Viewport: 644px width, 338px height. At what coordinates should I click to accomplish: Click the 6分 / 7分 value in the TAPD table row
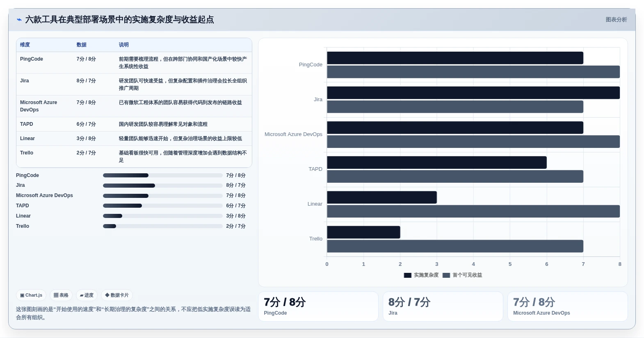tap(86, 124)
